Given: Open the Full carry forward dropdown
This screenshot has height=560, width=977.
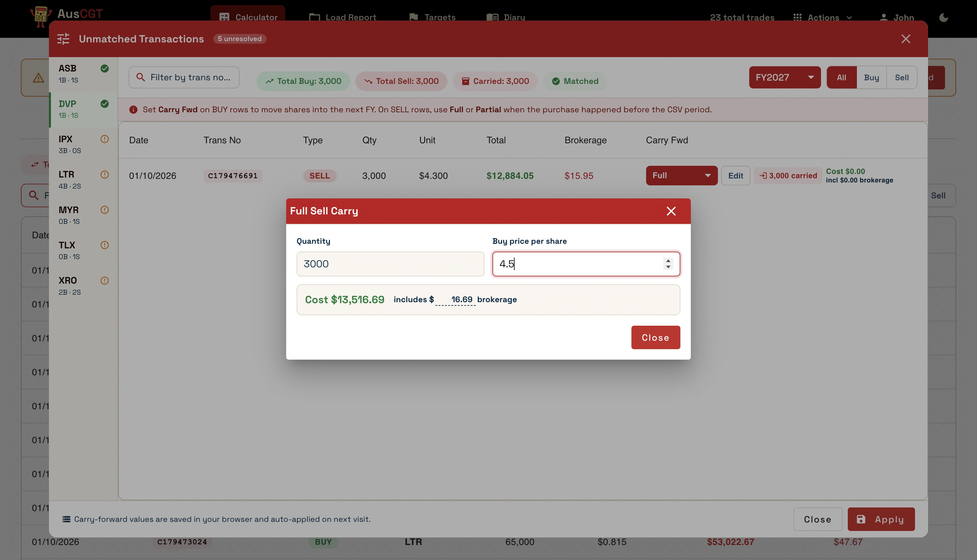Looking at the screenshot, I should point(681,175).
